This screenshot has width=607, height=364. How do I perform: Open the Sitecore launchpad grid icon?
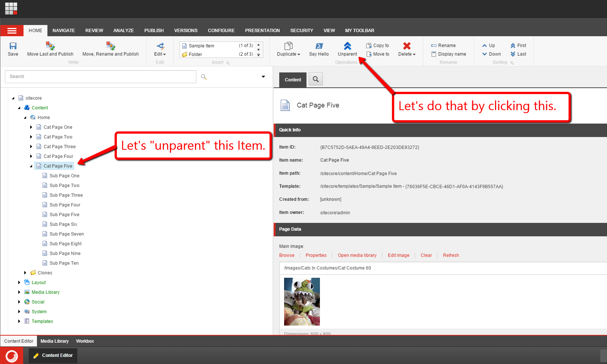pyautogui.click(x=11, y=8)
